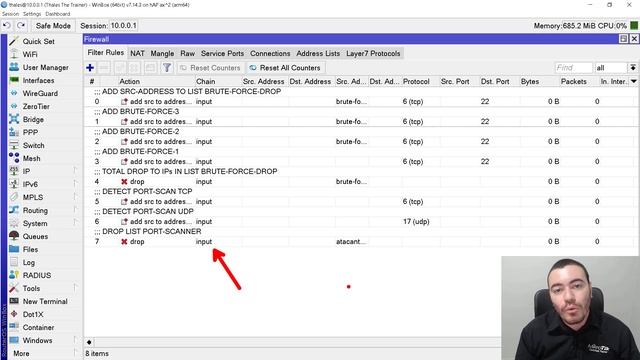Switch to the Connections tab
The height and width of the screenshot is (360, 640).
(x=270, y=53)
